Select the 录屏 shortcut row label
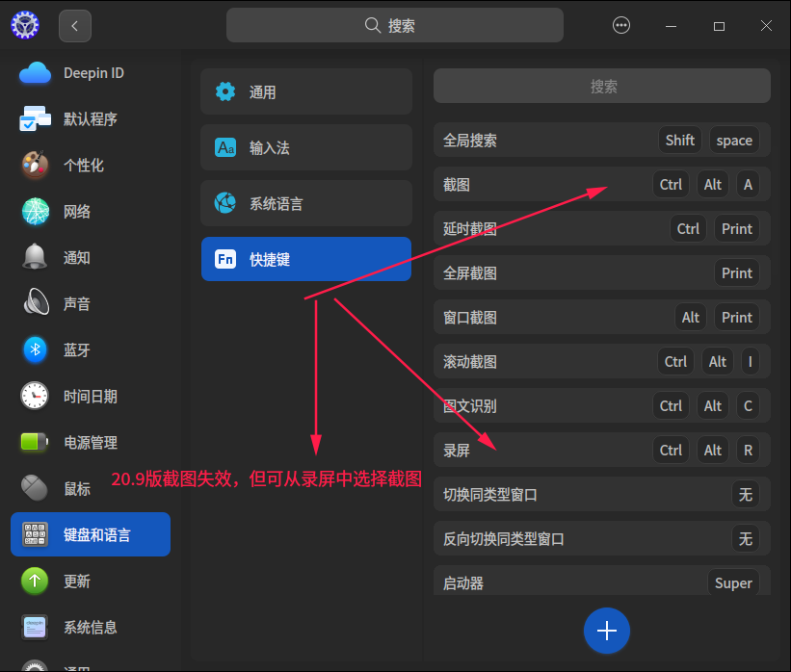791x672 pixels. 457,451
